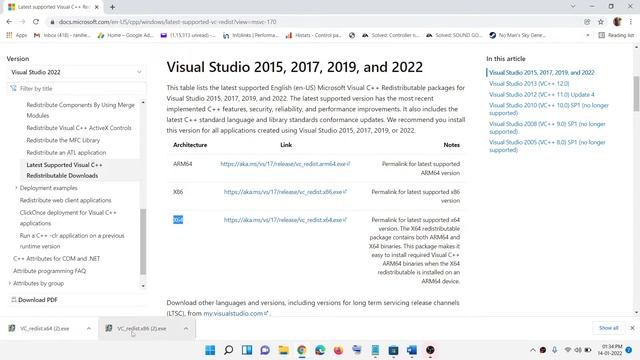Jump to Visual Studio 2013 (VC++ 12.0) section

tap(529, 83)
